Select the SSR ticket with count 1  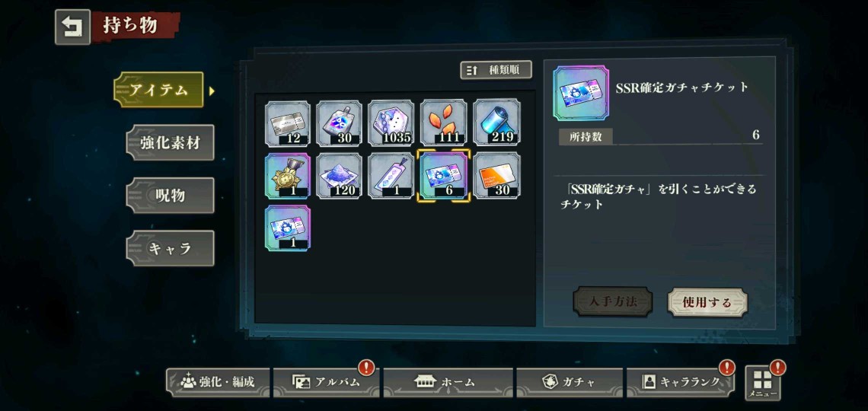point(288,228)
